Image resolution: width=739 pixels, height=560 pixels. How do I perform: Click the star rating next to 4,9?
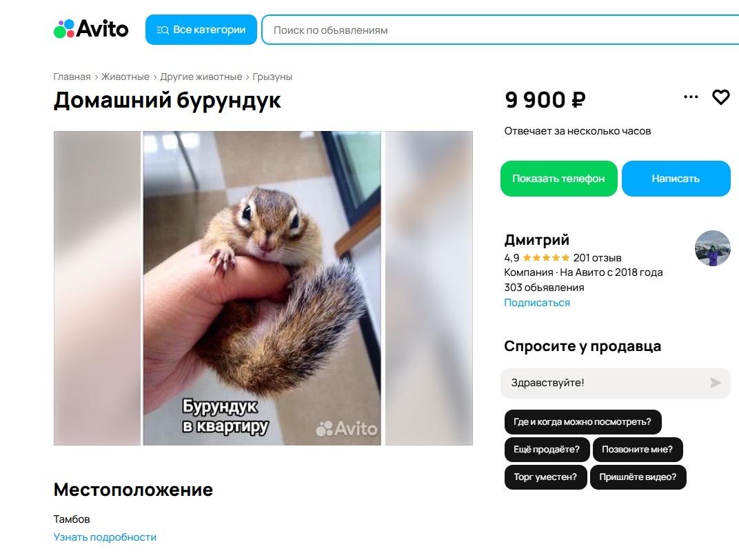pos(544,258)
